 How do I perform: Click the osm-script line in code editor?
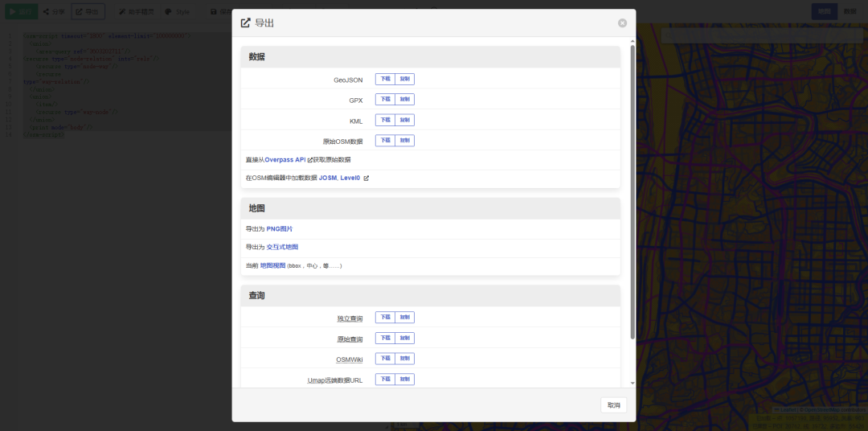click(107, 36)
